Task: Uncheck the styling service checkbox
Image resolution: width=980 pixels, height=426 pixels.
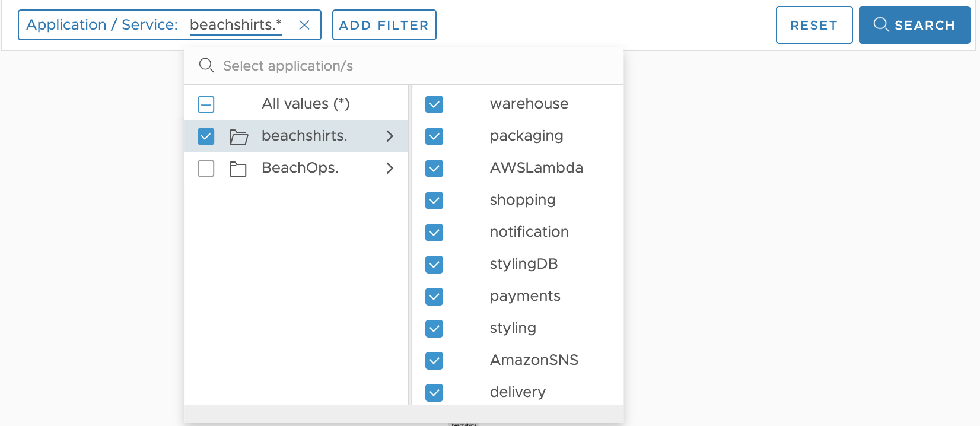Action: point(434,329)
